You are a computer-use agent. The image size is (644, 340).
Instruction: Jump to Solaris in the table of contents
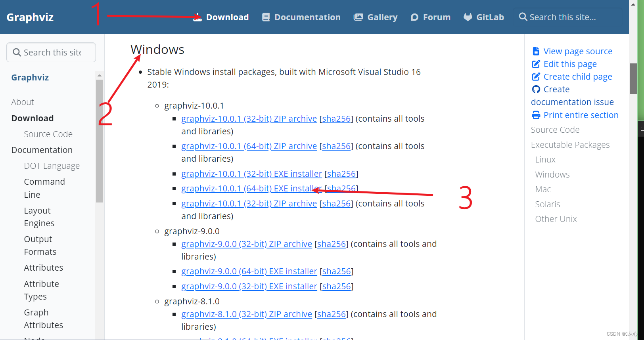[x=548, y=204]
